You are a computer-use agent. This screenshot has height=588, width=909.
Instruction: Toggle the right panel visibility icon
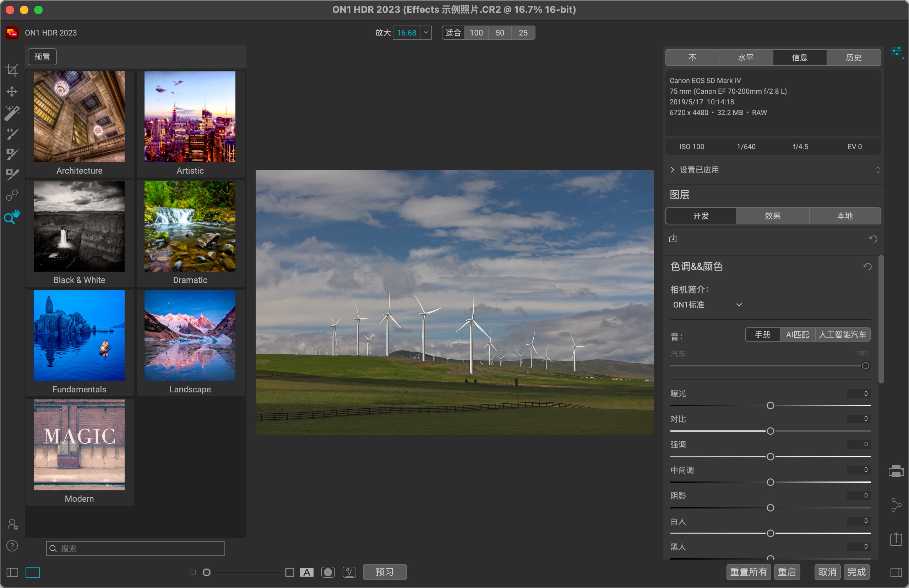(x=896, y=573)
